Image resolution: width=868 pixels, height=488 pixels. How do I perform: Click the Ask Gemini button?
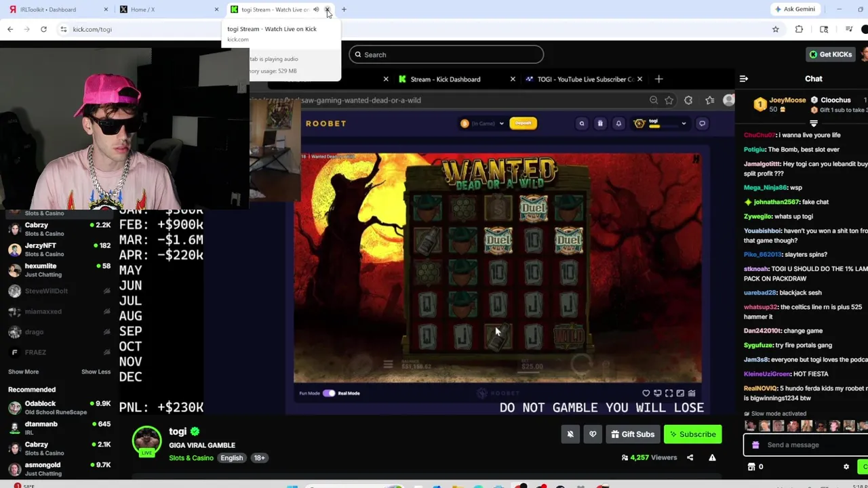[795, 9]
